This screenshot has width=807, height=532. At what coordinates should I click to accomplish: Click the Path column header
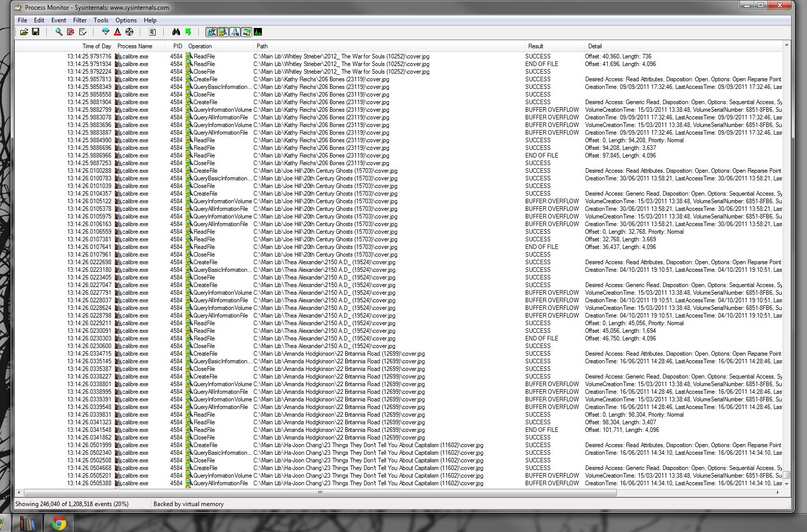point(388,46)
